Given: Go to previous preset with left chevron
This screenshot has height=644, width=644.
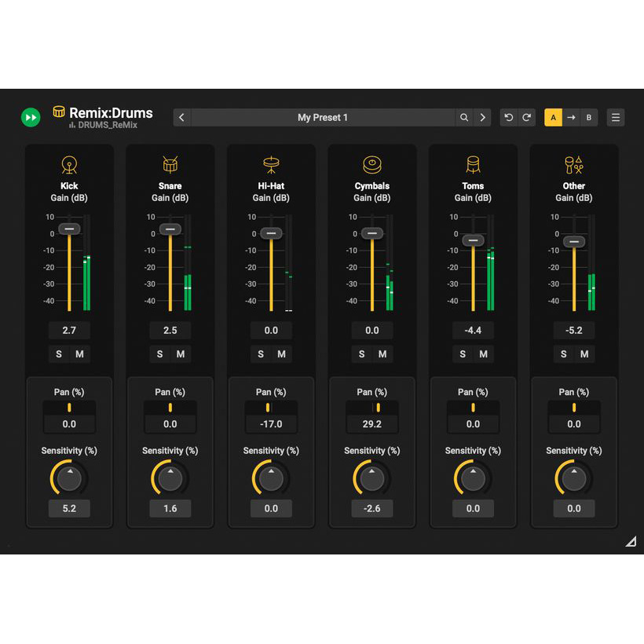Looking at the screenshot, I should pyautogui.click(x=182, y=118).
